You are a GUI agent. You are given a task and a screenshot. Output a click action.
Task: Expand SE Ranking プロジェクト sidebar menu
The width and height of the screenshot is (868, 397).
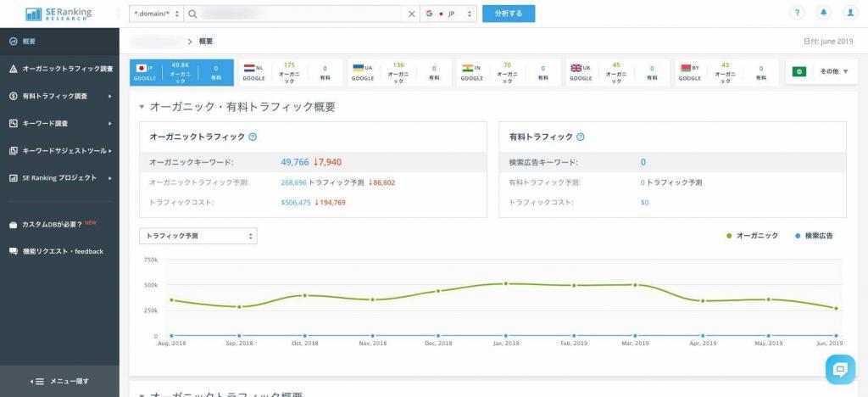point(60,178)
